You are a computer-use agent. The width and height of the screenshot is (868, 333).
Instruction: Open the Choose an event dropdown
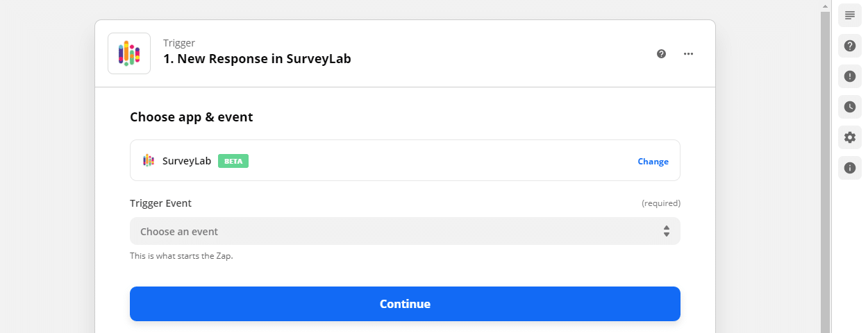405,231
